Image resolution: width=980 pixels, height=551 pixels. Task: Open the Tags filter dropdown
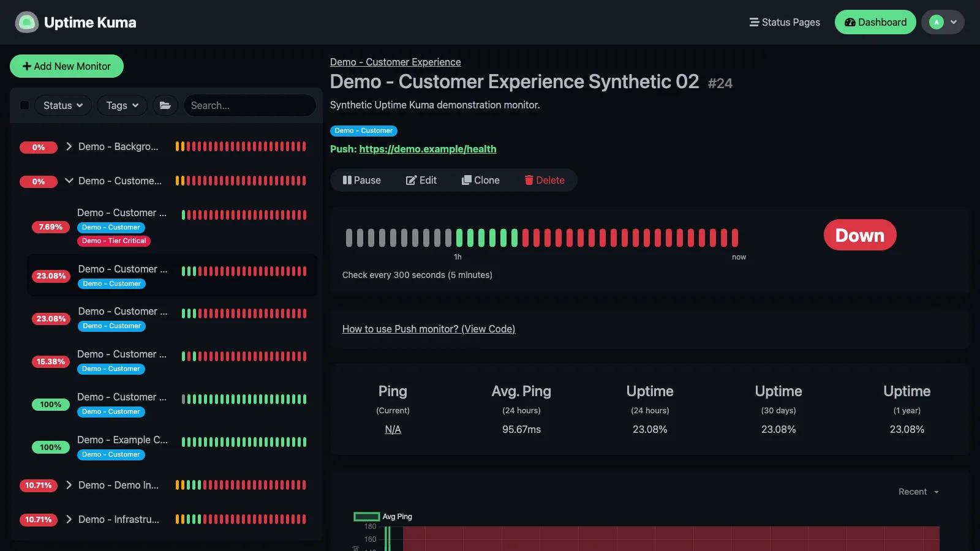click(x=123, y=105)
